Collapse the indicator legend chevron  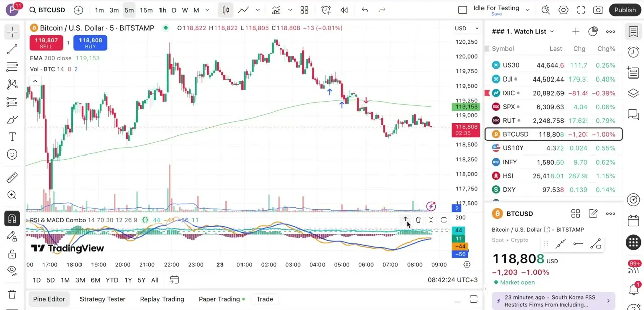[35, 81]
